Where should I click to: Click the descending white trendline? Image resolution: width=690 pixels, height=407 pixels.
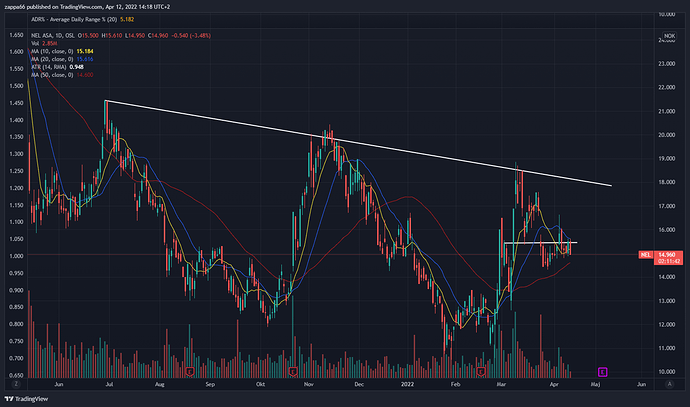pos(359,143)
